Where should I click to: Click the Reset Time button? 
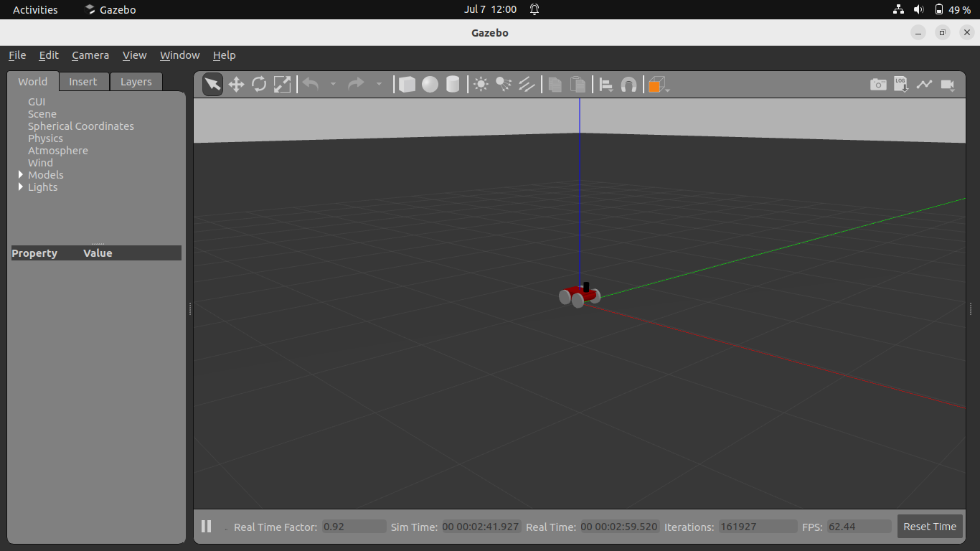(x=929, y=527)
